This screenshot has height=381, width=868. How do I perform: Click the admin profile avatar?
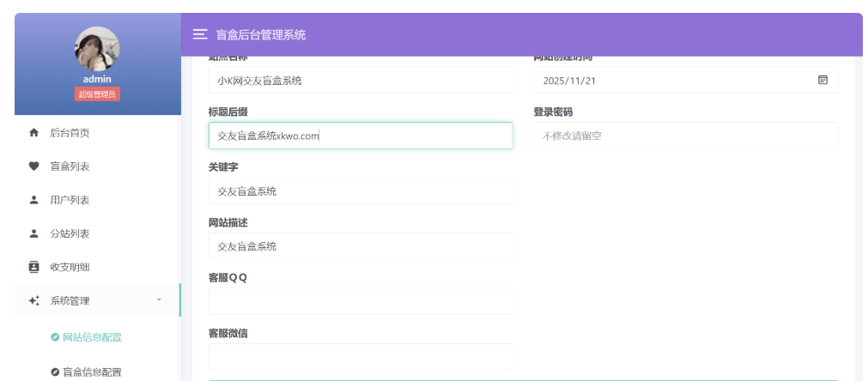(x=97, y=48)
